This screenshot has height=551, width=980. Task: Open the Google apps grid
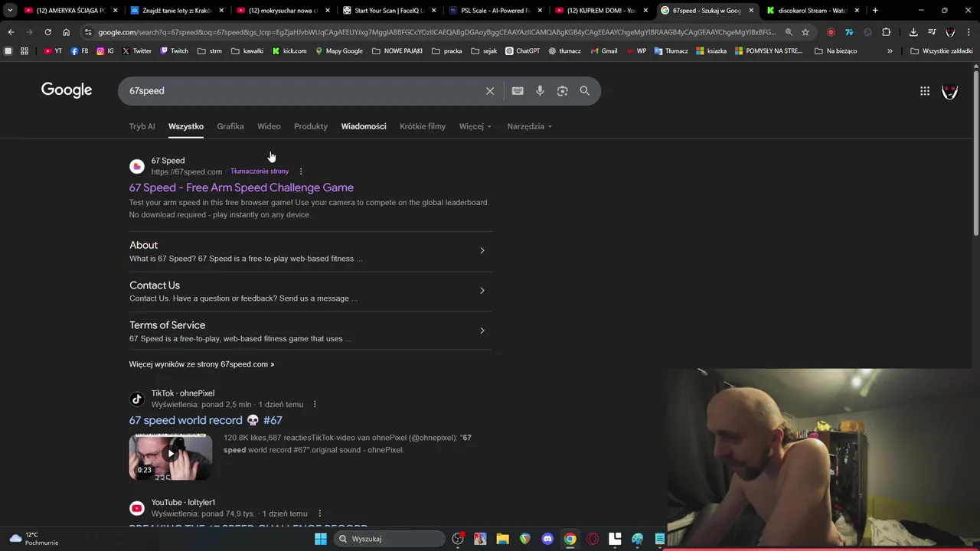pyautogui.click(x=925, y=91)
